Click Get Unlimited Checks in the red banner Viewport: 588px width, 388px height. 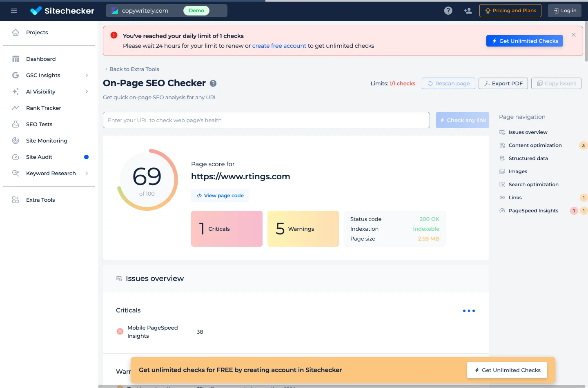point(525,41)
